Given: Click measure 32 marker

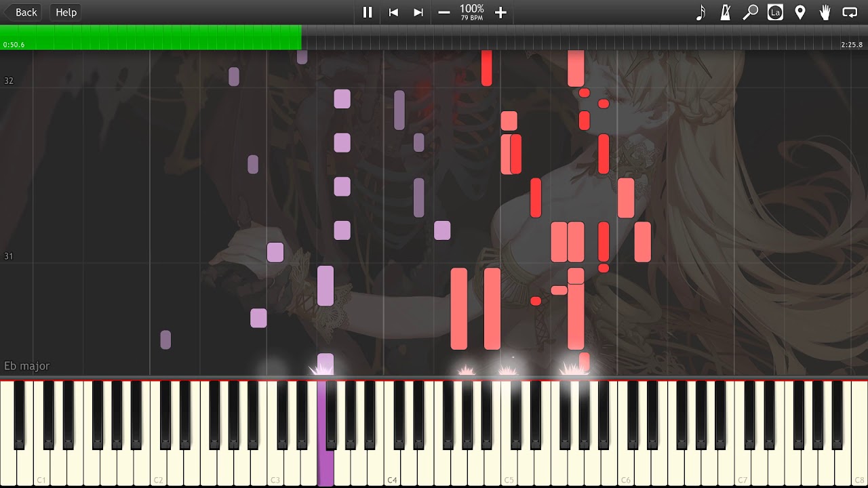Looking at the screenshot, I should 9,81.
